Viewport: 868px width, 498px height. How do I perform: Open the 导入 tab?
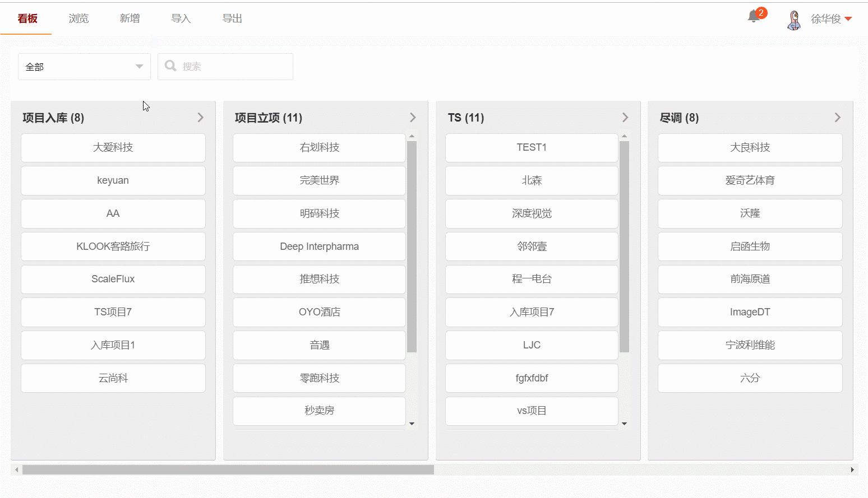(x=181, y=18)
